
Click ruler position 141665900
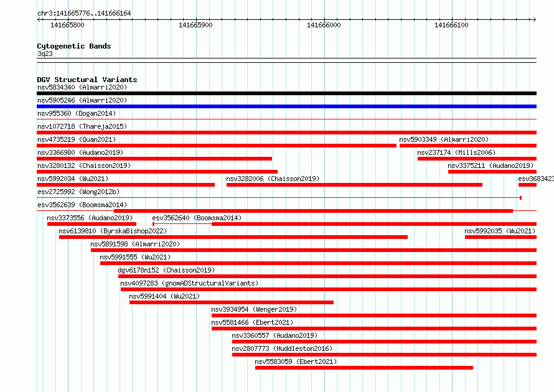[x=195, y=25]
